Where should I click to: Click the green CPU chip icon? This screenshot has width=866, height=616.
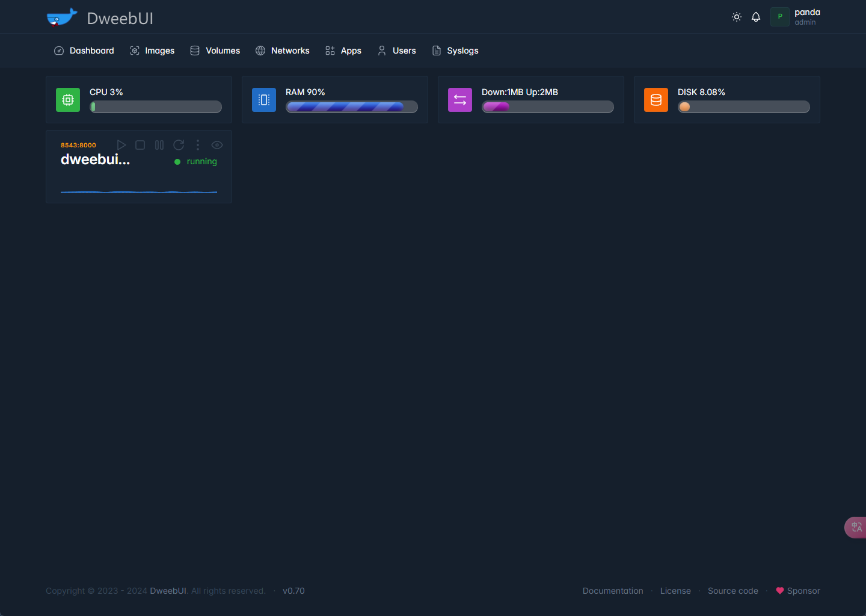(68, 100)
